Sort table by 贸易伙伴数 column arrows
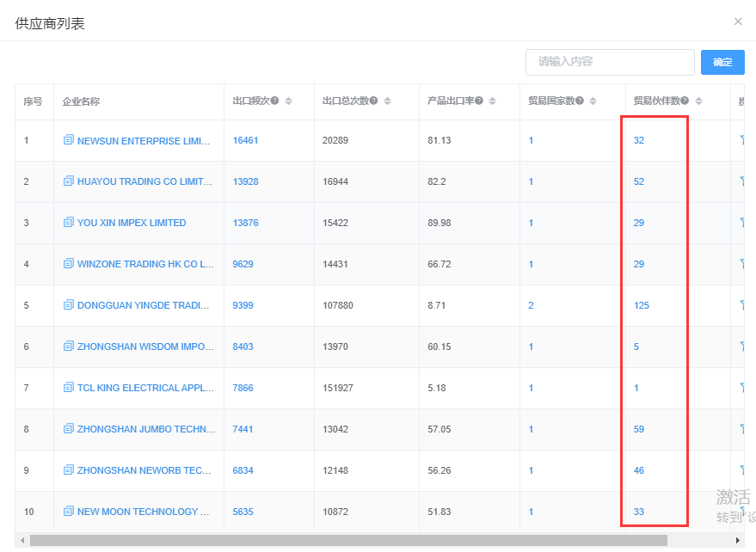 point(698,101)
